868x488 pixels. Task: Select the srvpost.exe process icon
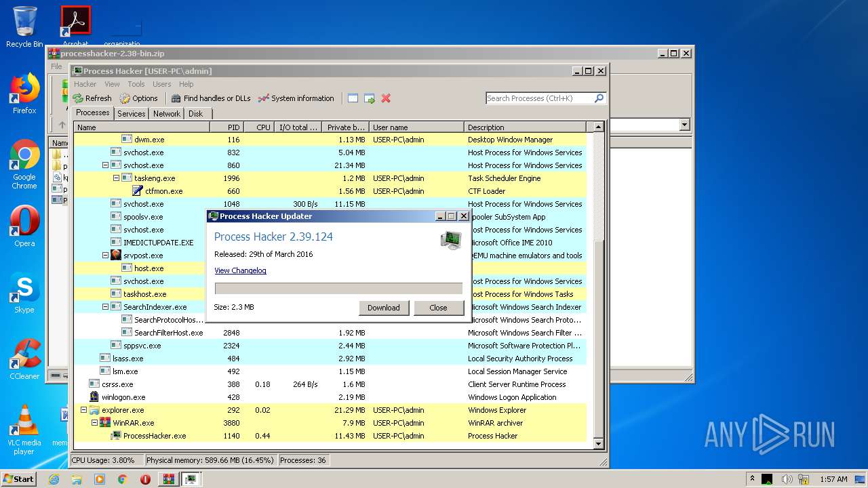point(116,256)
